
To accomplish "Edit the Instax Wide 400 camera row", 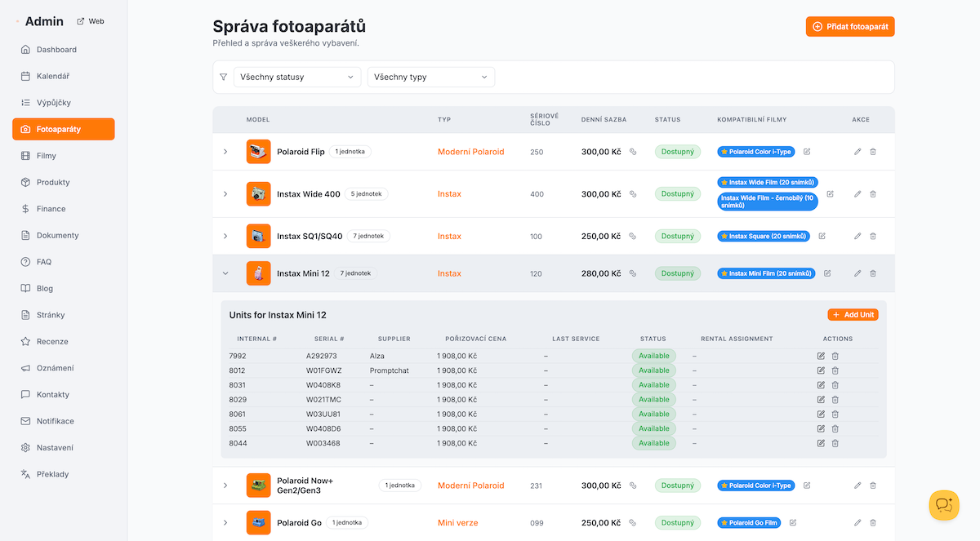I will coord(857,194).
